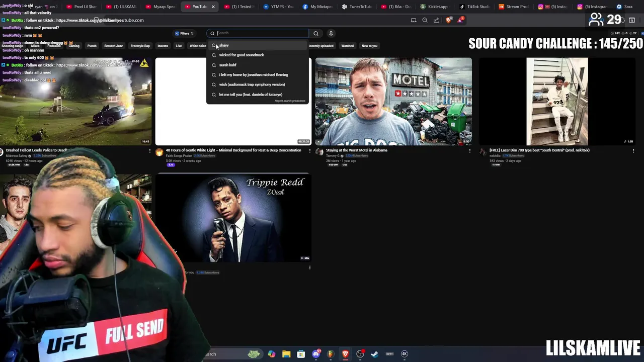
Task: Open OBS Studio from the taskbar
Action: (x=360, y=354)
